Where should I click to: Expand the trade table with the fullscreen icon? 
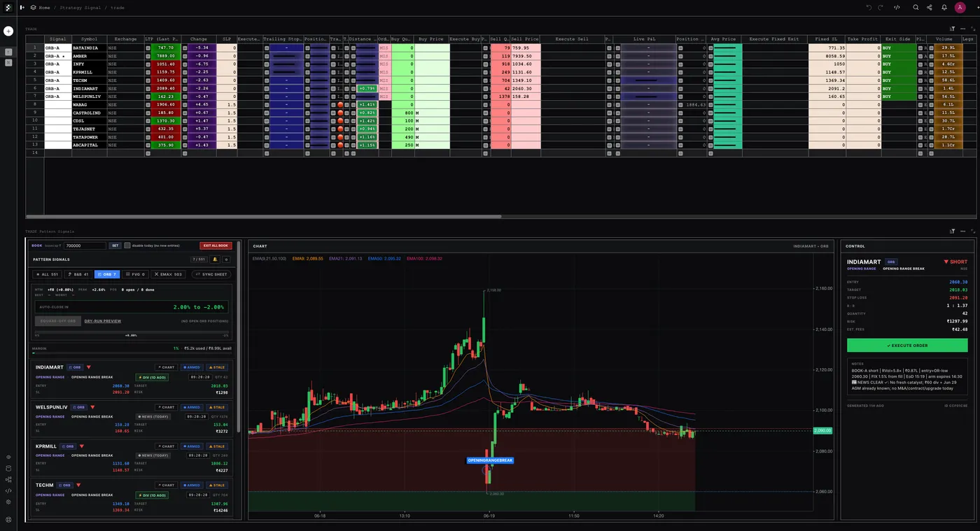point(972,29)
